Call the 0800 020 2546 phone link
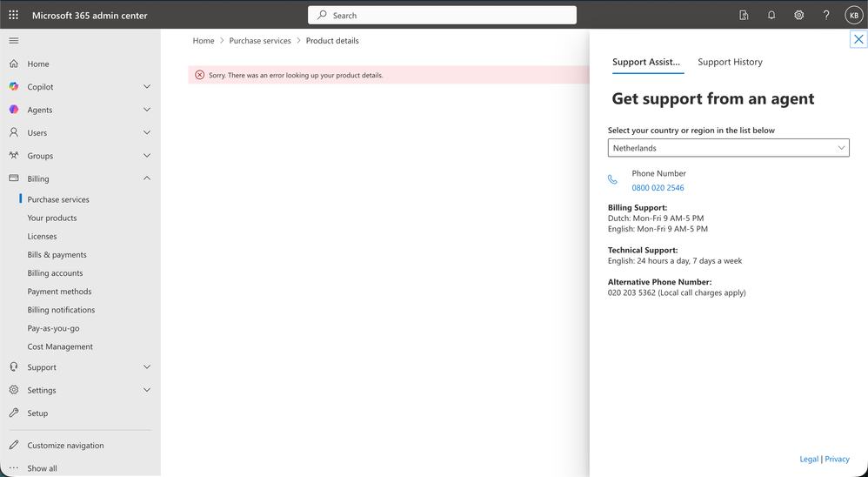 click(x=658, y=188)
